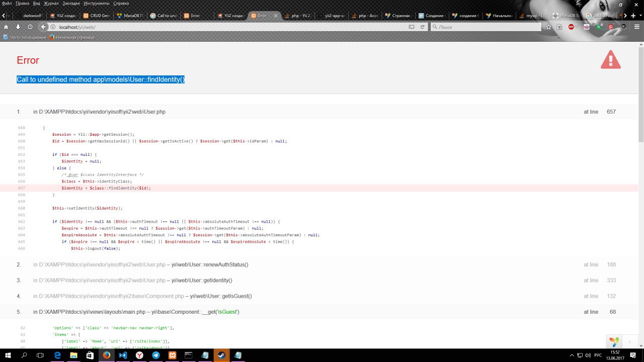This screenshot has height=362, width=644.
Task: Expand stack frame 2 renewAuthStatus()
Action: tap(319, 264)
